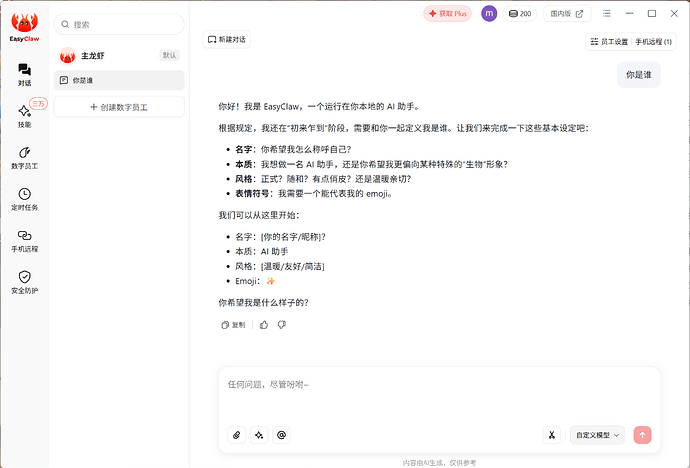
Task: Open the 定时任务 scheduled tasks section
Action: tap(24, 199)
